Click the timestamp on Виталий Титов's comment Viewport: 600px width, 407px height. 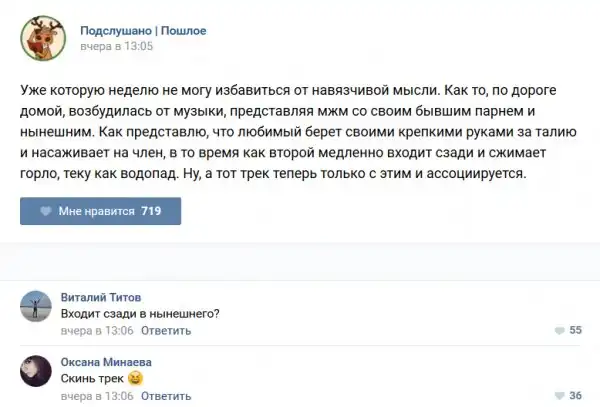(97, 330)
